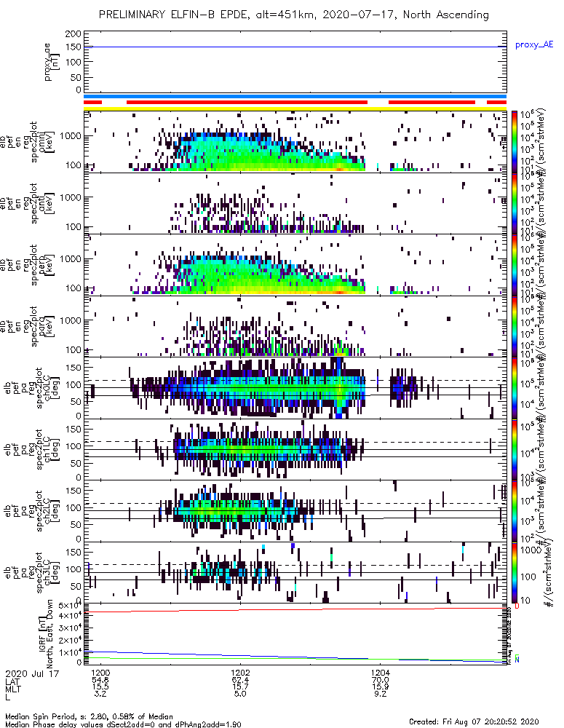Click the LAT value "62.4"
This screenshot has width=564, height=728.
point(240,680)
